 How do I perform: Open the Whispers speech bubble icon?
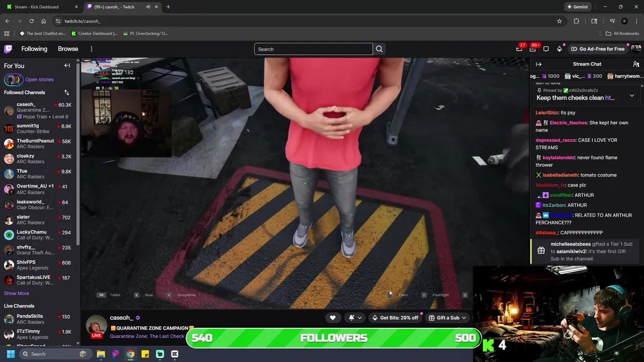click(x=546, y=49)
